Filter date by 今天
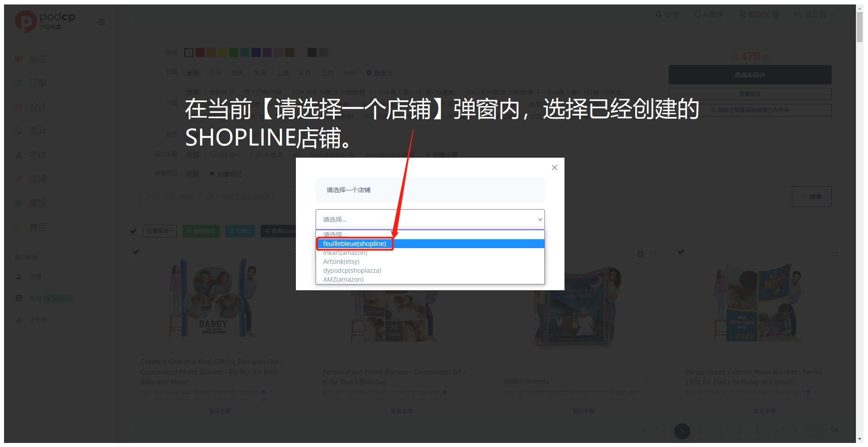This screenshot has width=868, height=447. (x=215, y=73)
